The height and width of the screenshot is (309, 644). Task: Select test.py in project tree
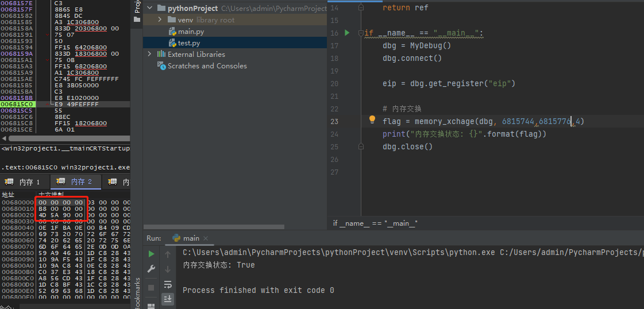click(189, 43)
